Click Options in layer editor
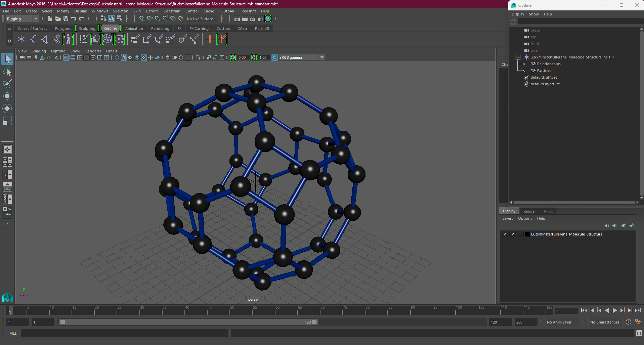Viewport: 644px width, 345px height. (x=525, y=218)
